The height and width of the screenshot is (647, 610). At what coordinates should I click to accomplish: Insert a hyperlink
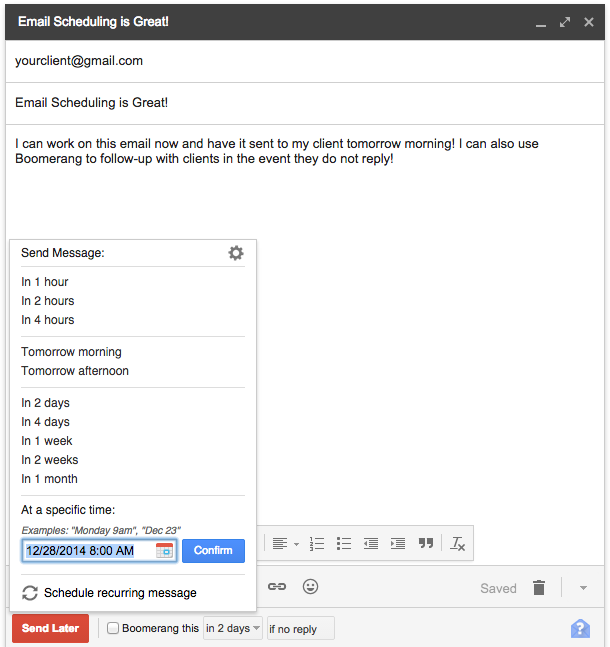click(x=277, y=586)
